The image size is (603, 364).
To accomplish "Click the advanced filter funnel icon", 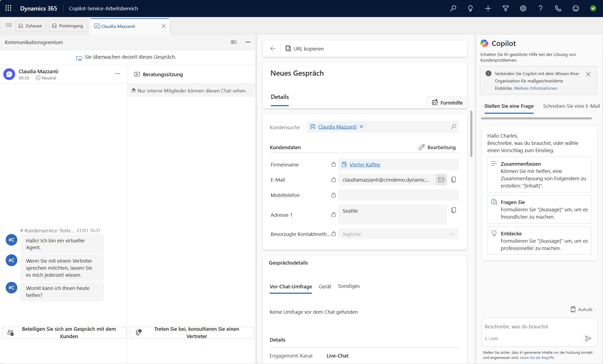I will 505,8.
